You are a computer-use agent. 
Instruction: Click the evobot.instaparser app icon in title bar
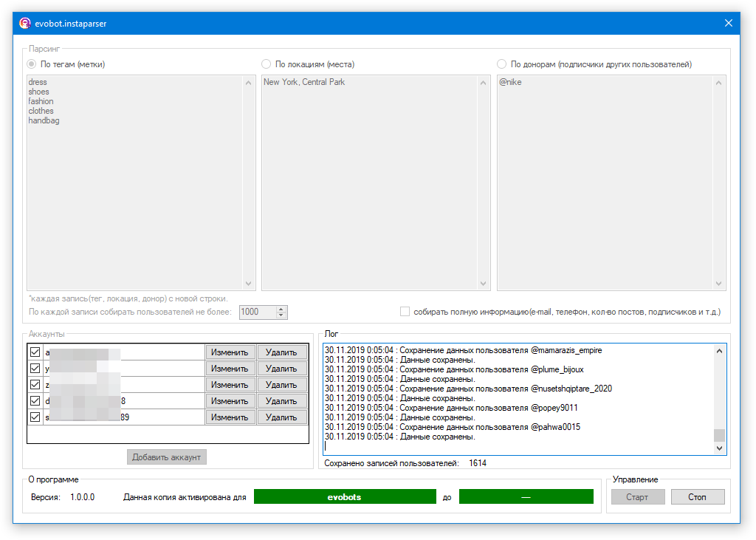point(24,23)
